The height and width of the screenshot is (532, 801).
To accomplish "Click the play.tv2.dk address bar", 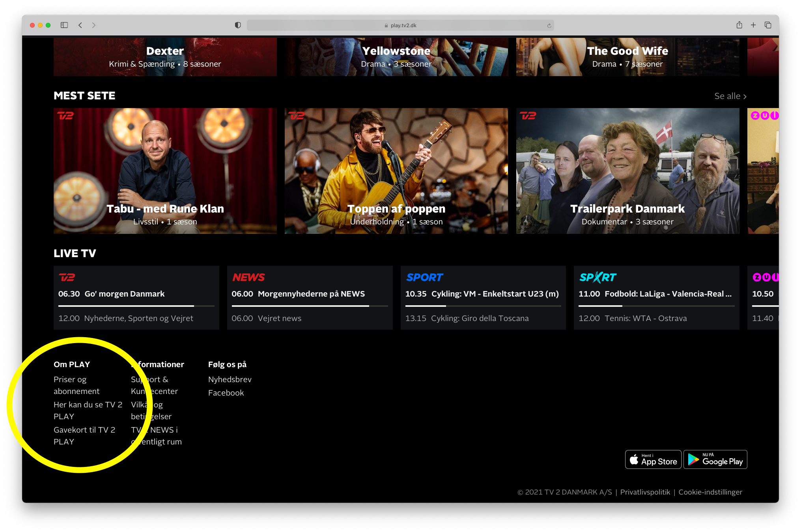I will click(x=400, y=25).
